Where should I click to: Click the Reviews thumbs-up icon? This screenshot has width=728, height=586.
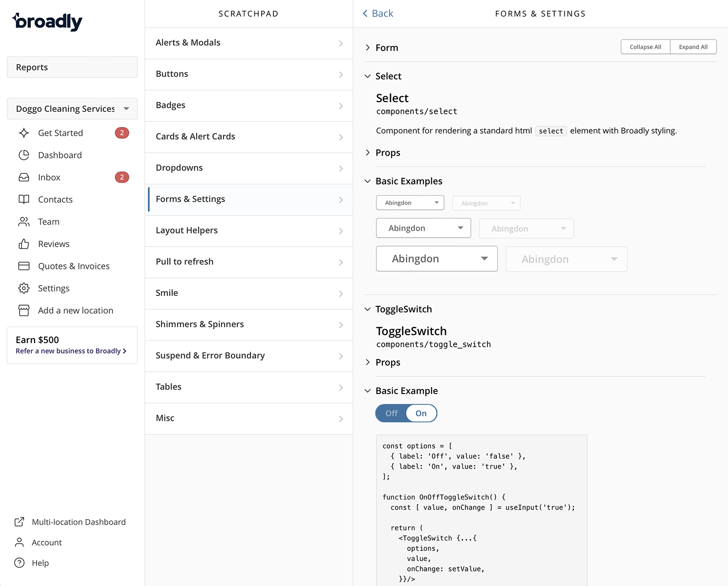pyautogui.click(x=24, y=244)
